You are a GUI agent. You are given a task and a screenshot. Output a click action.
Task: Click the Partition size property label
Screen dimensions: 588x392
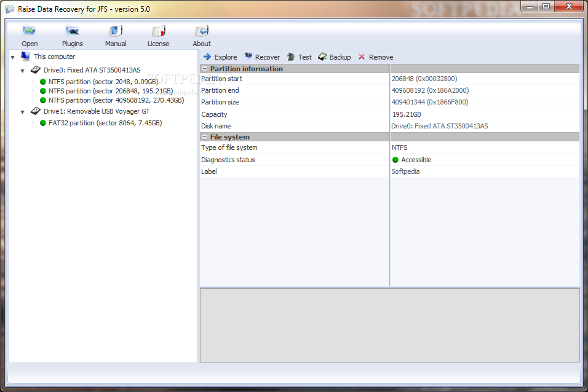pos(220,102)
